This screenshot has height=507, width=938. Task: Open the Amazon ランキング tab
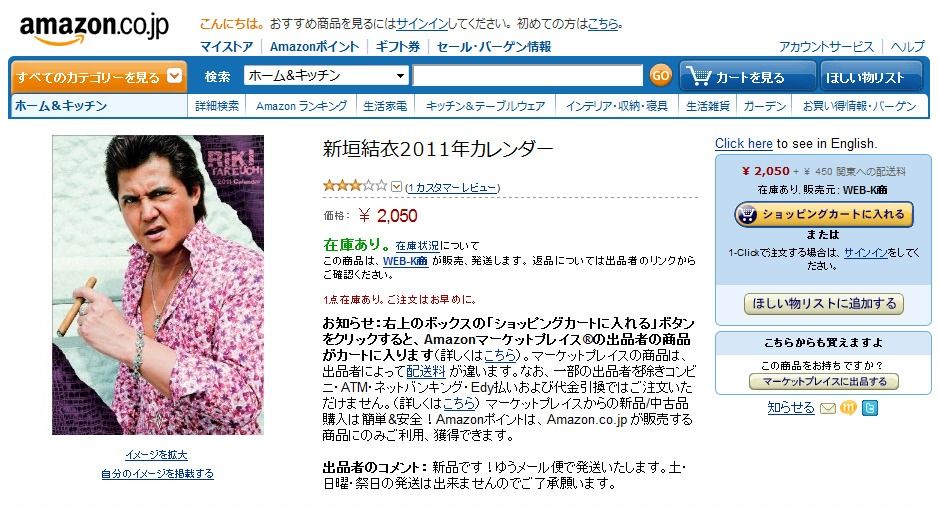pyautogui.click(x=301, y=106)
